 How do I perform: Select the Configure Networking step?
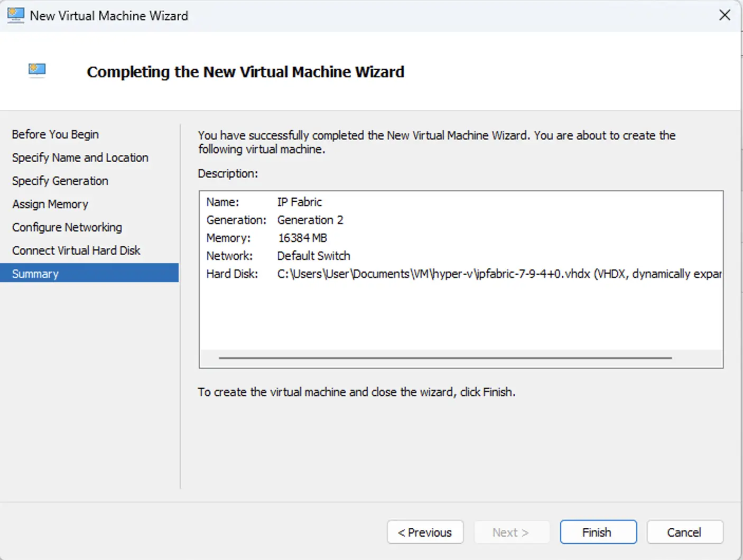click(67, 227)
